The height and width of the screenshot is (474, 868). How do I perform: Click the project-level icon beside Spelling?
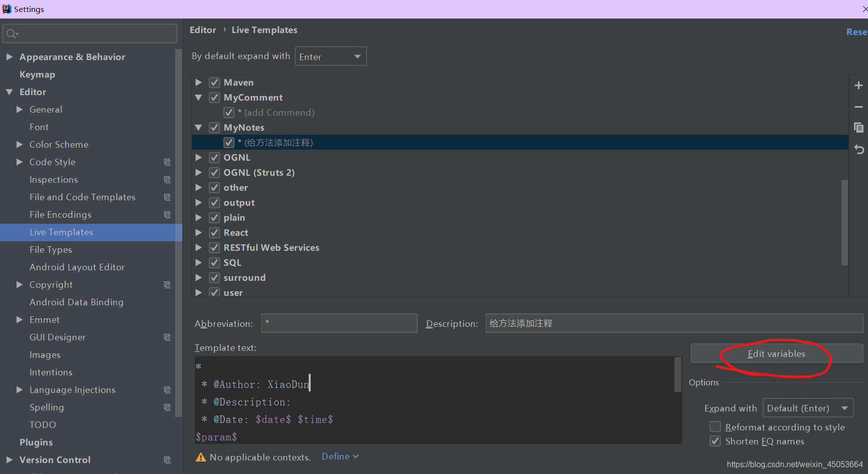click(167, 407)
